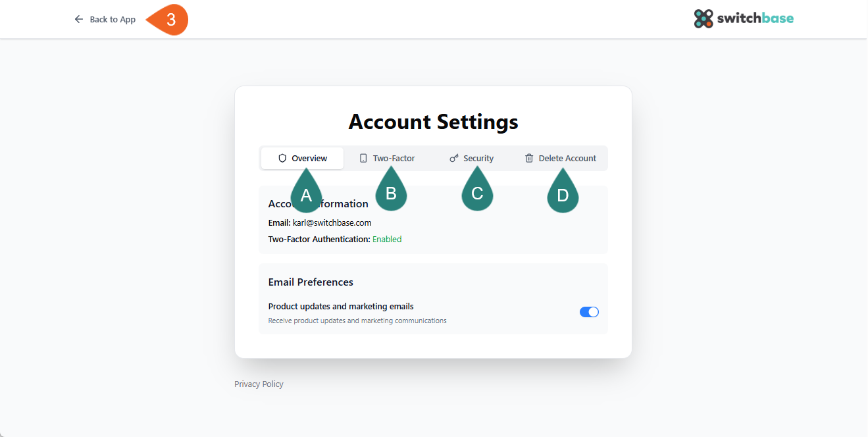The image size is (868, 437).
Task: Toggle product updates and marketing emails switch
Action: [589, 312]
